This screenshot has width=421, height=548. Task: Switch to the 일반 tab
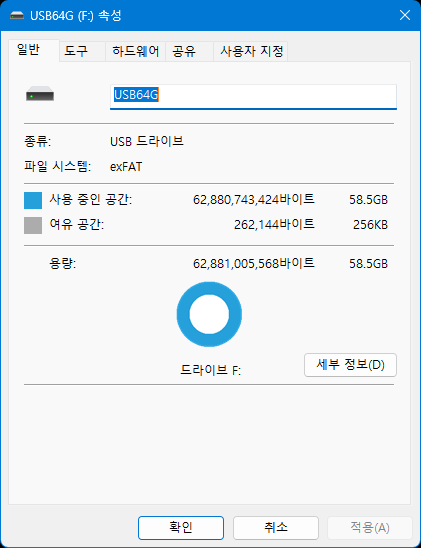click(33, 50)
